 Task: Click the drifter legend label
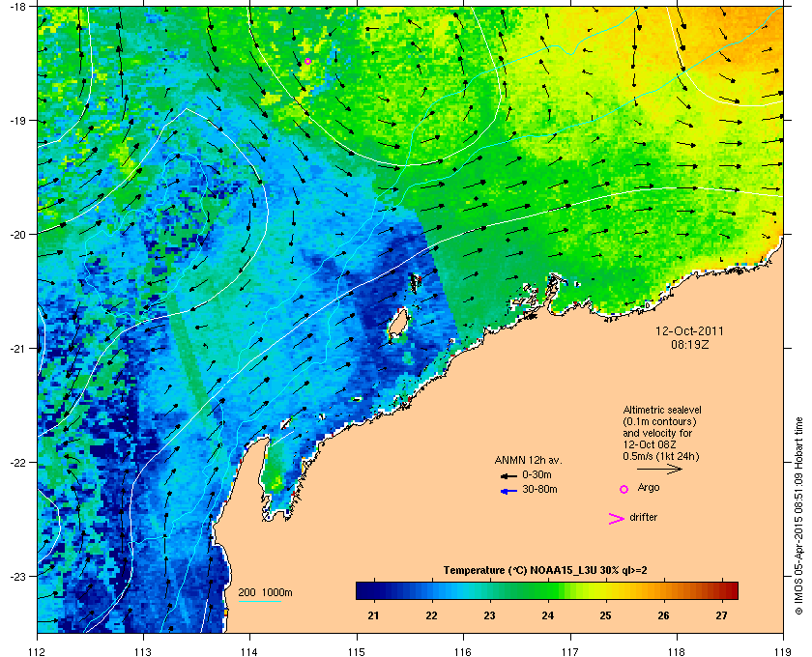point(643,517)
